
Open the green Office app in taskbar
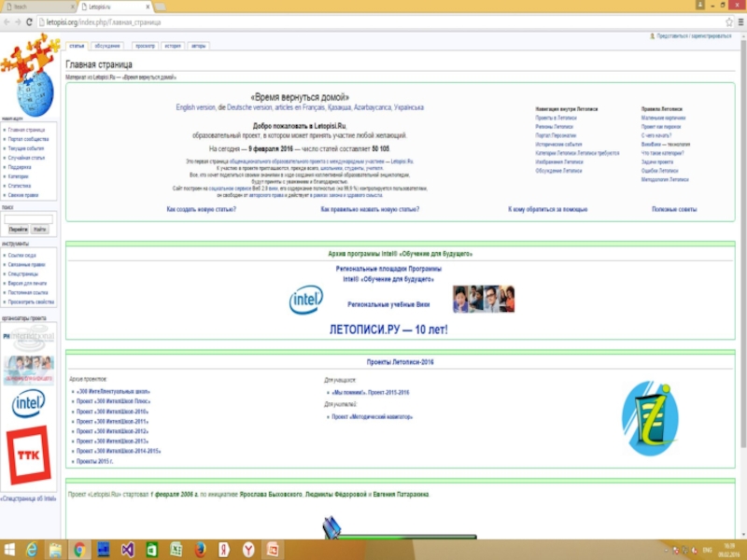click(x=151, y=550)
